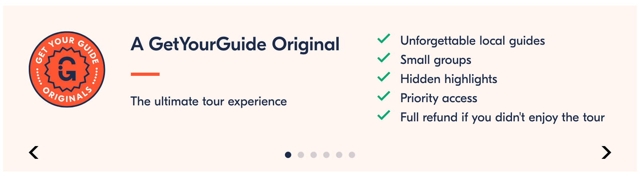The image size is (644, 178).
Task: Click the 'Priority access' text
Action: pos(439,98)
